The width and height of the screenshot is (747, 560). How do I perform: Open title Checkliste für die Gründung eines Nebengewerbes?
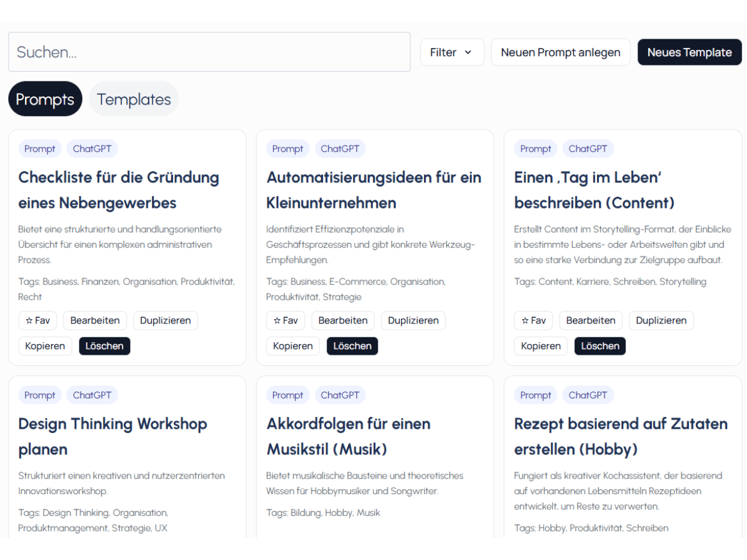pyautogui.click(x=119, y=190)
